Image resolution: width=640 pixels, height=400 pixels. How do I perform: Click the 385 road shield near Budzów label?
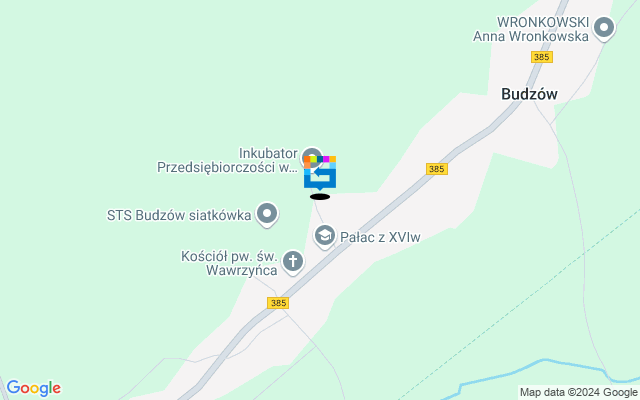tap(542, 57)
